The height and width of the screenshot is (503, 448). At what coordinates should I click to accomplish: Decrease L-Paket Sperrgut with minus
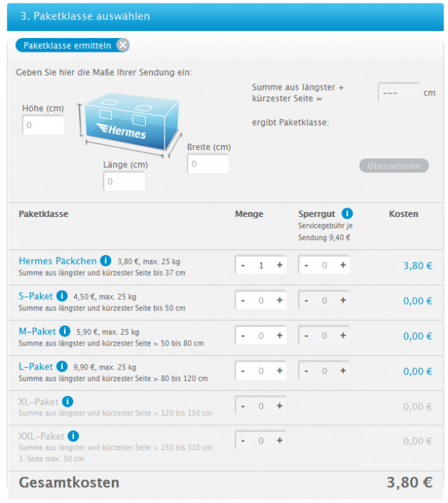tap(307, 372)
